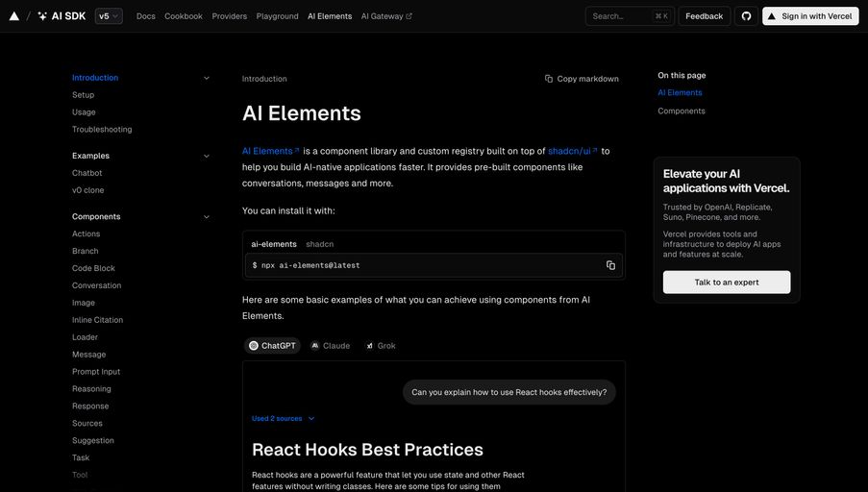Jump to AI Elements in page outline
Screen dimensions: 868x492
pyautogui.click(x=680, y=93)
